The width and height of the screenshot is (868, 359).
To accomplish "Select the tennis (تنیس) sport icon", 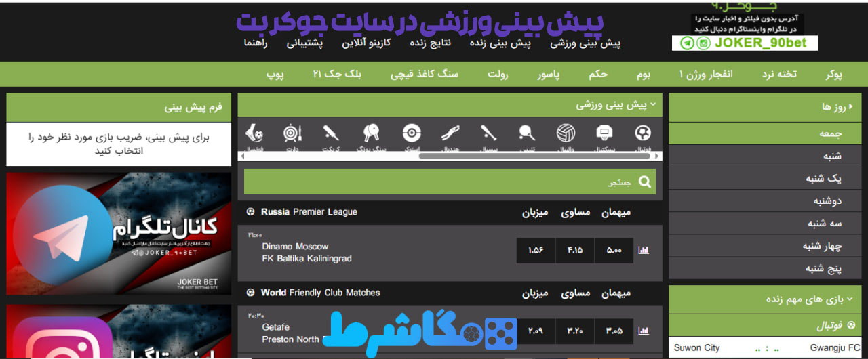I will tap(527, 133).
